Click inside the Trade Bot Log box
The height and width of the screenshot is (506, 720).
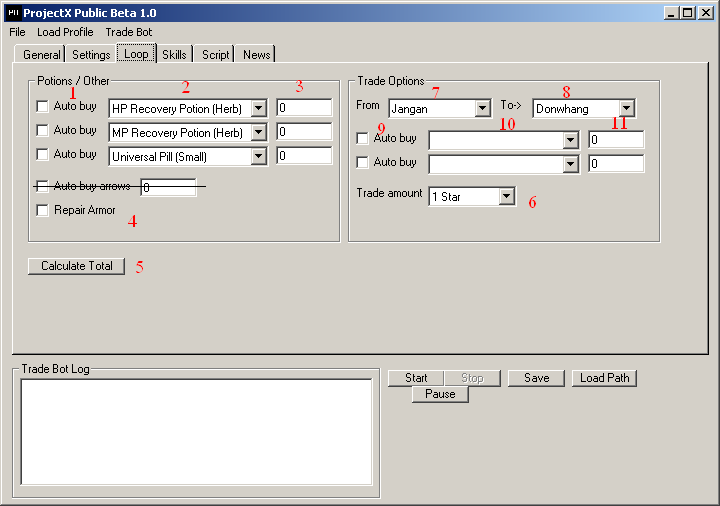point(196,432)
